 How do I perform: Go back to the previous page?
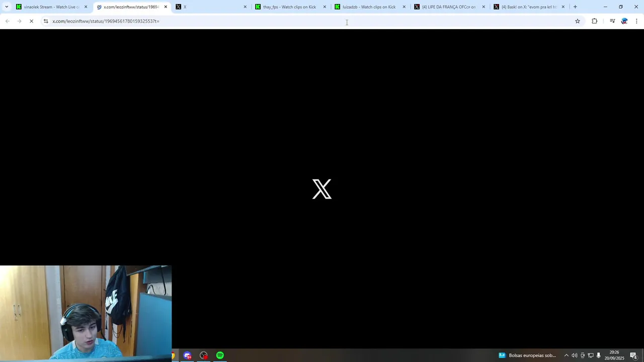pos(7,21)
